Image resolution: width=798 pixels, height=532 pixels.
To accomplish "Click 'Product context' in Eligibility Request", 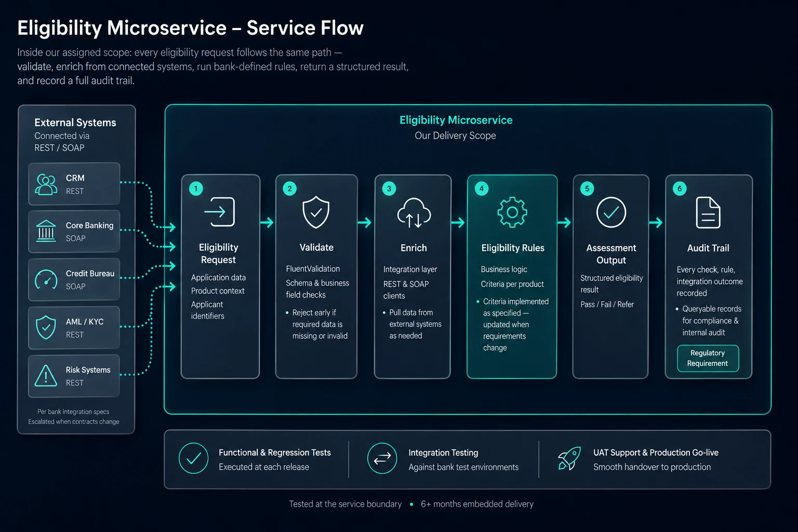I will click(x=218, y=291).
